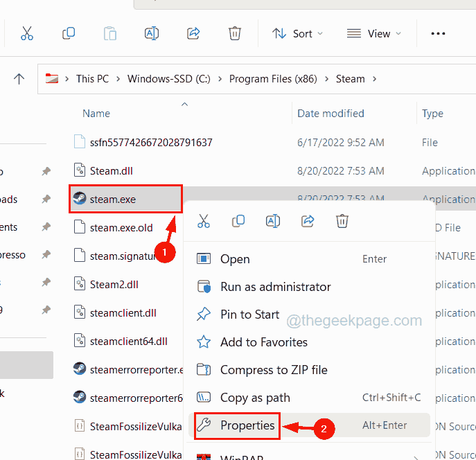The width and height of the screenshot is (476, 460).
Task: Click the drive icon in the address bar
Action: 52,78
